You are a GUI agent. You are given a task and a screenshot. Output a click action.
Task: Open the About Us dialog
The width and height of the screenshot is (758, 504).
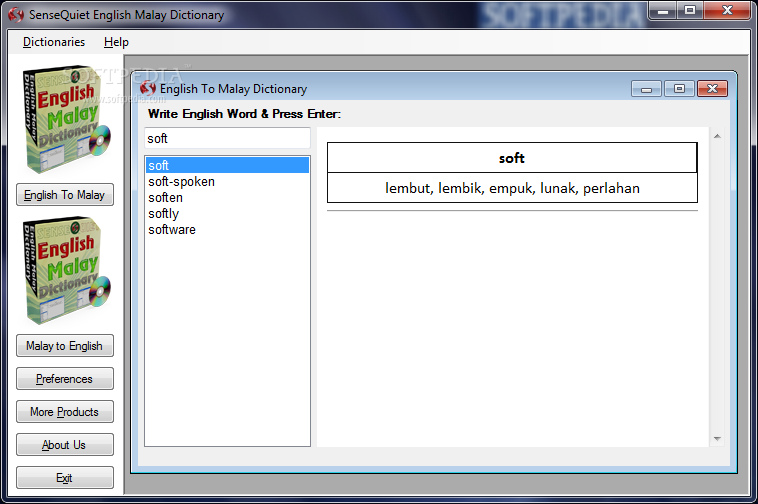pyautogui.click(x=65, y=445)
